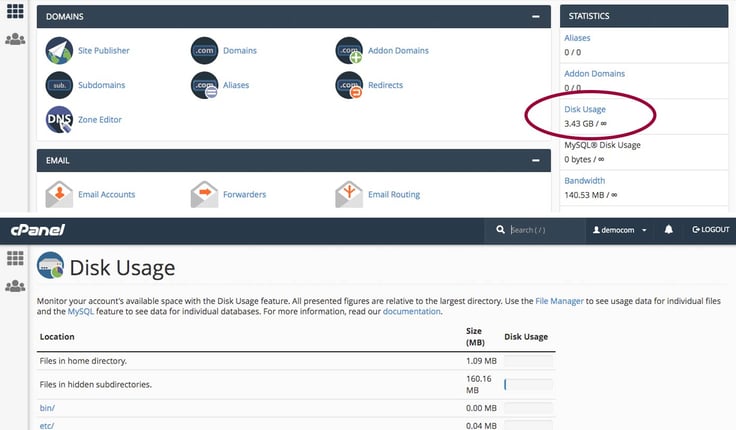Click Bandwidth in the Statistics panel
Viewport: 736px width, 430px height.
584,181
